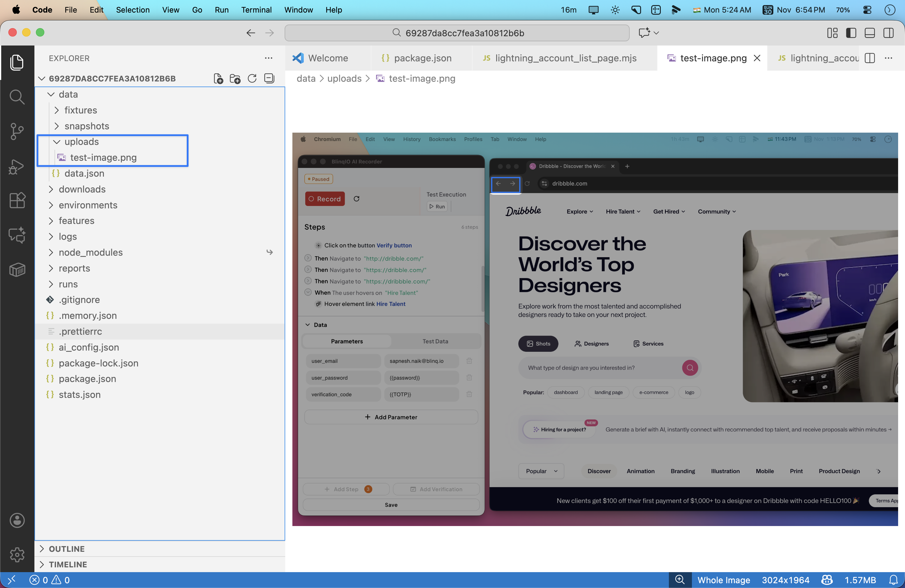Image resolution: width=905 pixels, height=588 pixels.
Task: Open the Source Control view
Action: point(17,132)
